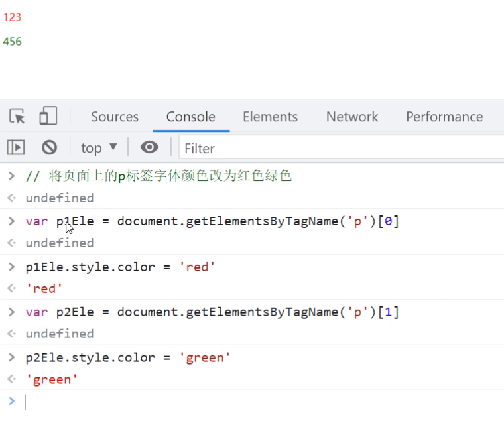This screenshot has width=504, height=429.
Task: Switch to the Sources tab
Action: pos(115,117)
